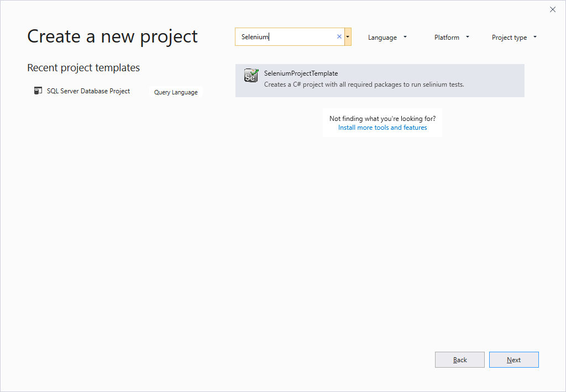Image resolution: width=566 pixels, height=392 pixels.
Task: Click the arrow beside the Language label
Action: (x=405, y=37)
